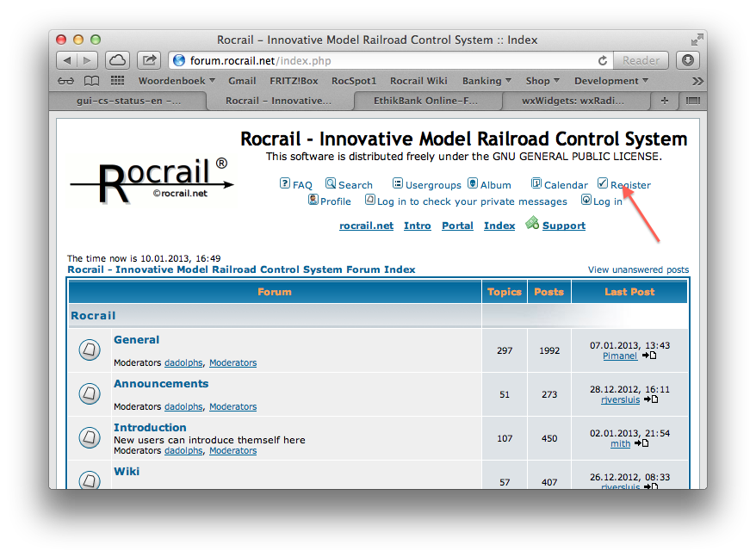This screenshot has width=756, height=557.
Task: Switch to the EthikBank Online tab
Action: tap(428, 101)
